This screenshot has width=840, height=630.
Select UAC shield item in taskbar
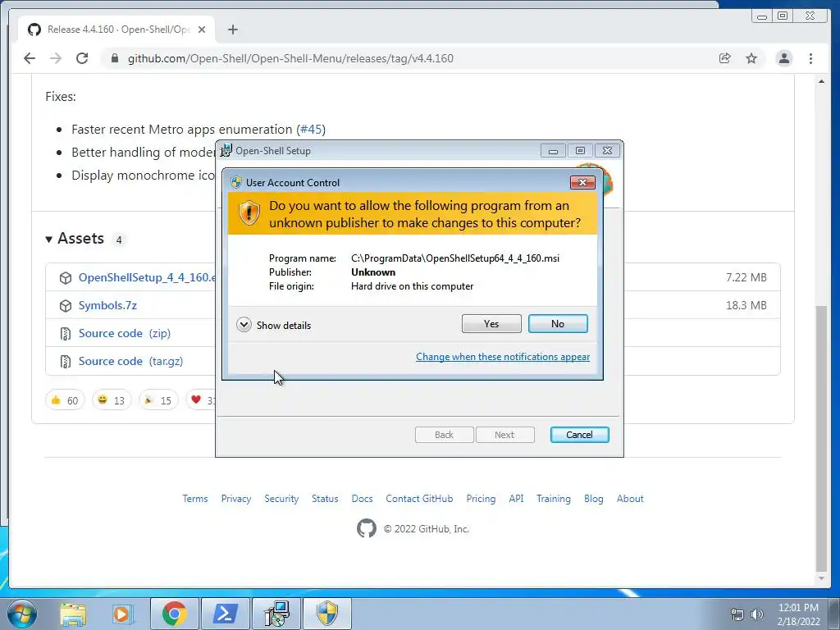[x=327, y=614]
